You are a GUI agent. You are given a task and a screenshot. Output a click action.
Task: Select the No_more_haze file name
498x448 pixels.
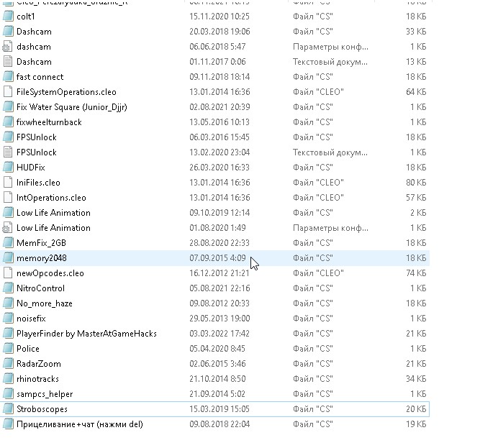[45, 303]
